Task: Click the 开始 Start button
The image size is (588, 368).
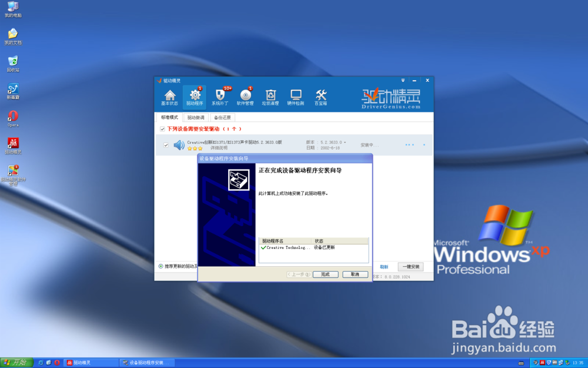Action: click(x=16, y=363)
